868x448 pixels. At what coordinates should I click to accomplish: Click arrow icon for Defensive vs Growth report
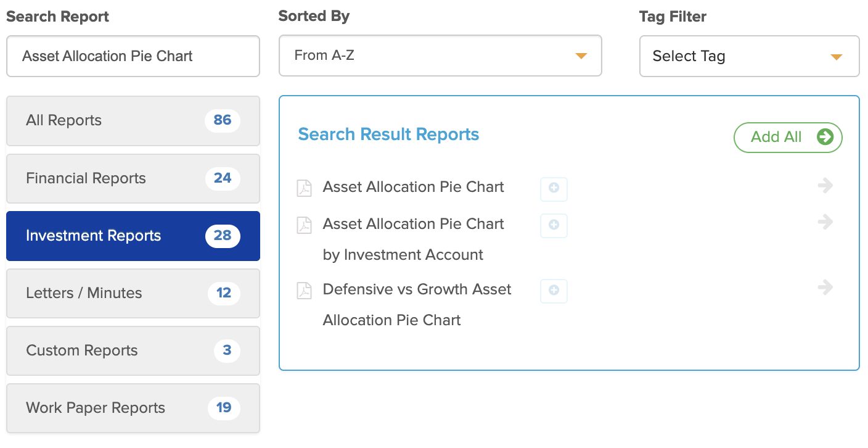point(825,288)
